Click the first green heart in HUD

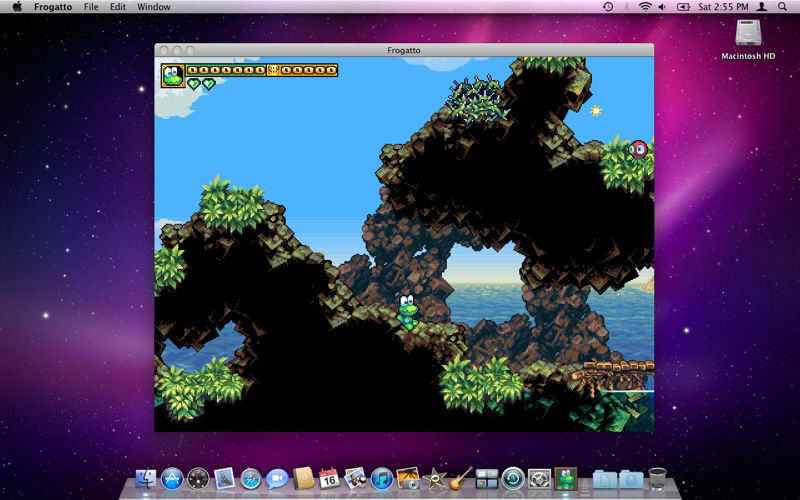193,83
